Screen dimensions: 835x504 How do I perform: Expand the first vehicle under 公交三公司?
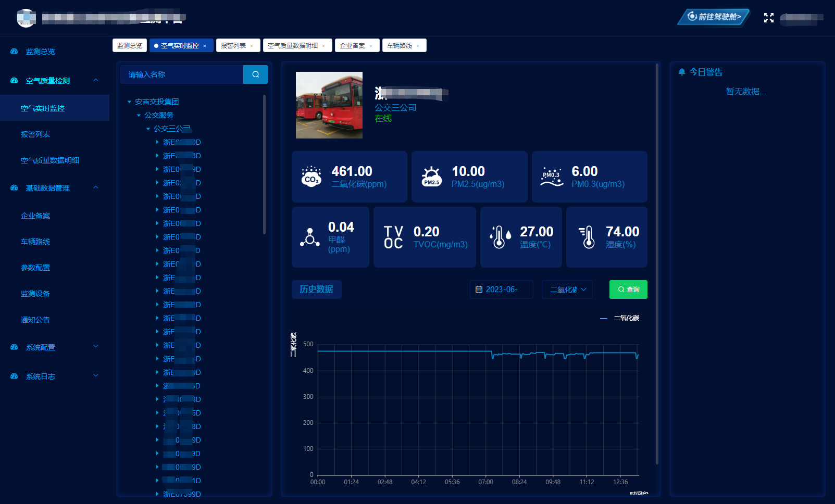[x=157, y=142]
